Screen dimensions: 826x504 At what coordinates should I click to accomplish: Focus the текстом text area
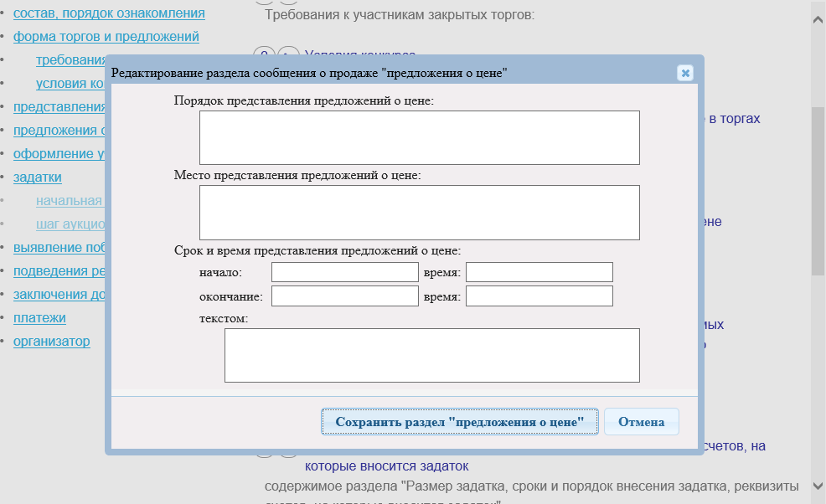coord(431,355)
